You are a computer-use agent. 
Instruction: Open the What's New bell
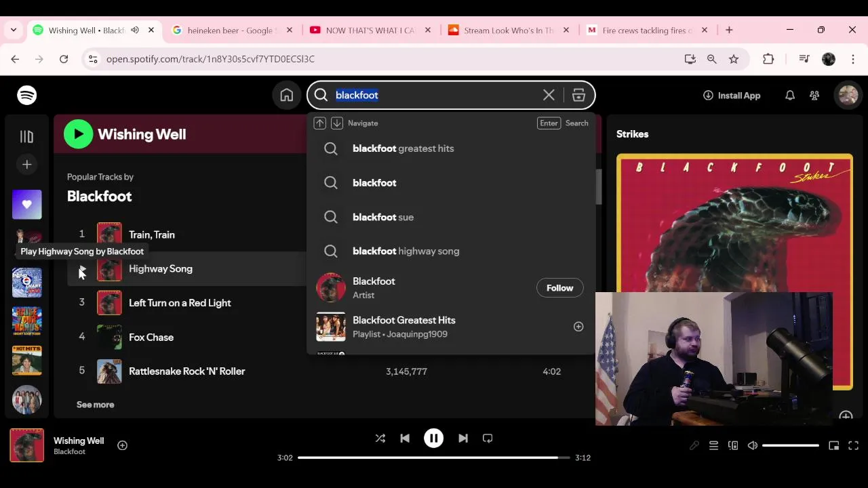(x=790, y=96)
